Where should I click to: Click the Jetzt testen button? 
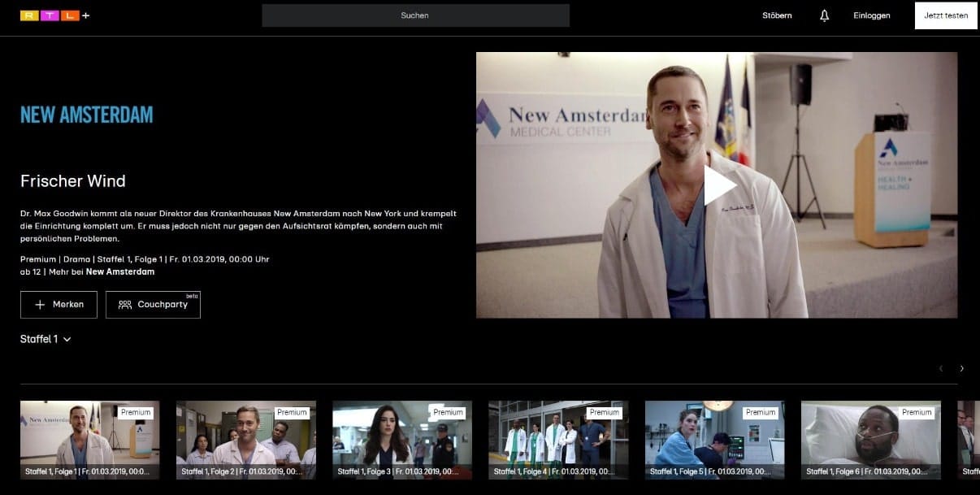[x=946, y=15]
